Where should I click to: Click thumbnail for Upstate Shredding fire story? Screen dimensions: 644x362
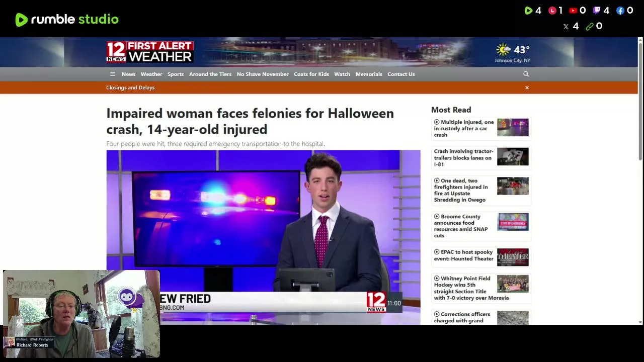coord(513,186)
